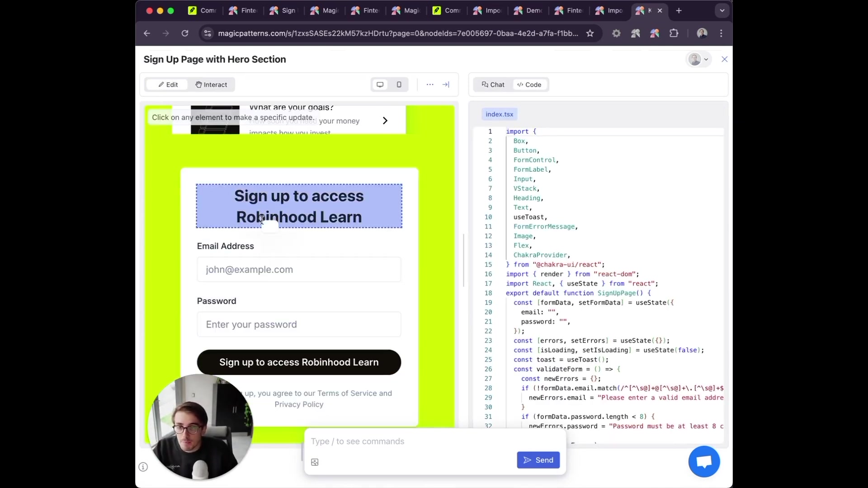The image size is (868, 488).
Task: Click the Terms of Service and Privacy Policy text
Action: tap(318, 399)
